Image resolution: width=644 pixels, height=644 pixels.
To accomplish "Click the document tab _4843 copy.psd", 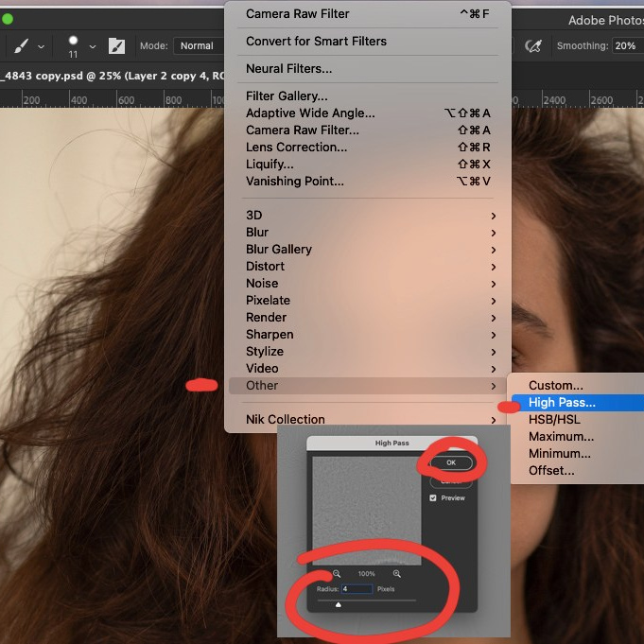I will [112, 76].
